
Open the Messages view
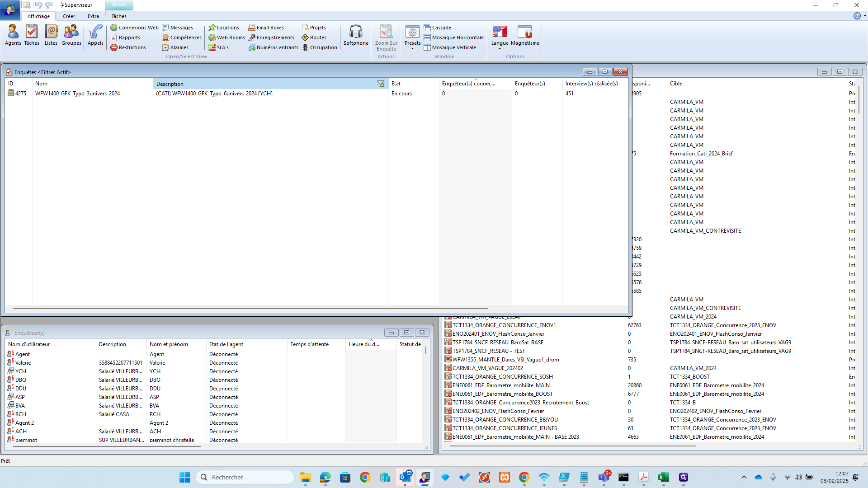[178, 28]
